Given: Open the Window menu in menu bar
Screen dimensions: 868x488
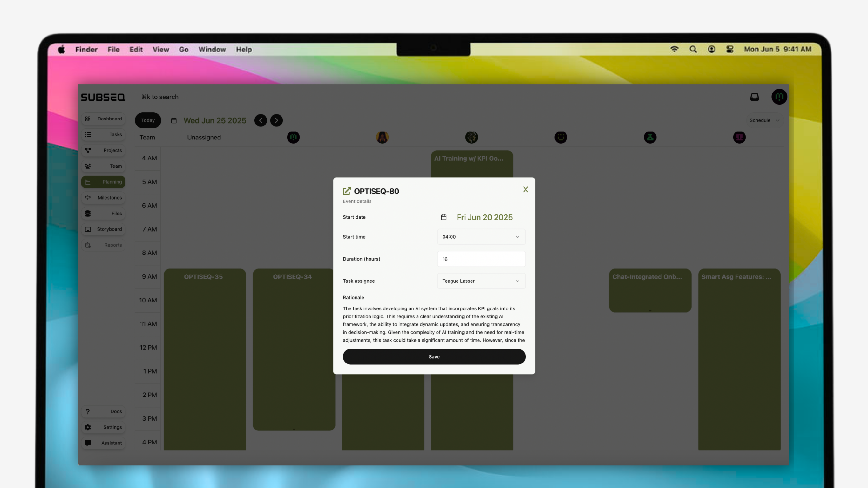Looking at the screenshot, I should pos(212,49).
